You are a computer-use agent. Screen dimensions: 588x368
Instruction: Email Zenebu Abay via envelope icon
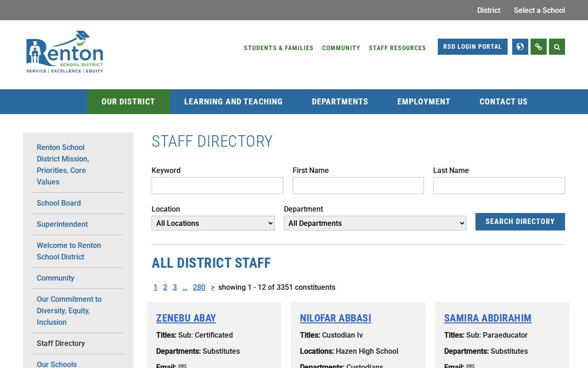click(182, 366)
